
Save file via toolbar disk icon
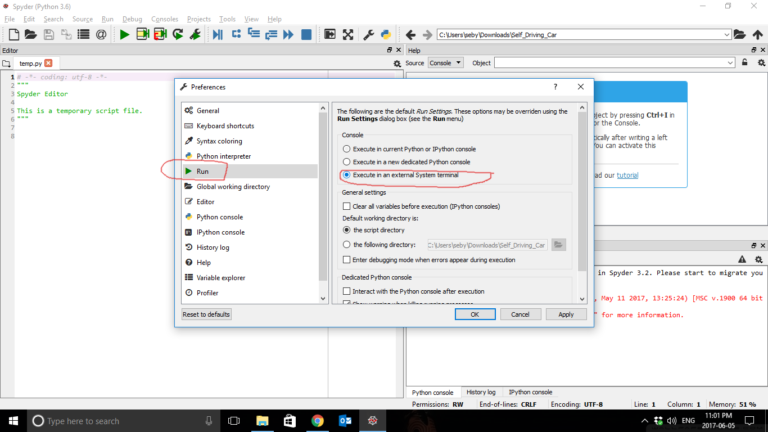coord(48,34)
